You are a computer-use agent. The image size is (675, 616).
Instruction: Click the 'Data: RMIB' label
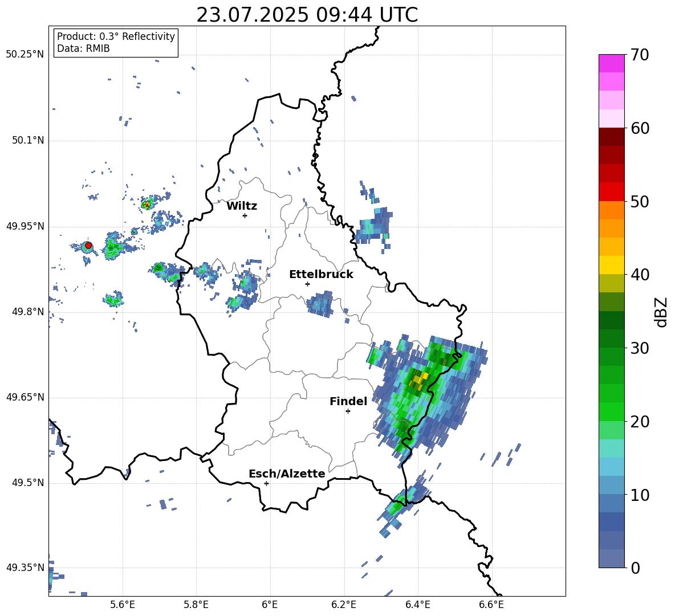83,48
